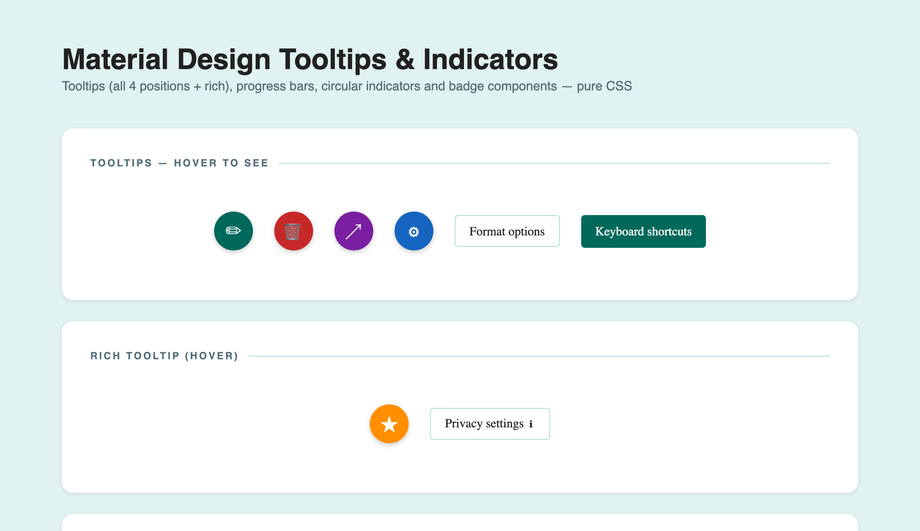The height and width of the screenshot is (531, 920).
Task: Click the info icon in Privacy settings
Action: (531, 424)
